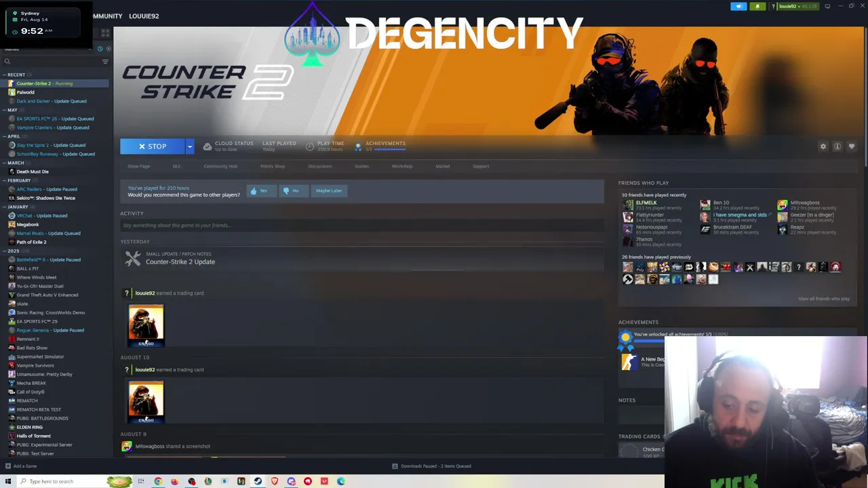Open the Achievements ribbon badge icon
The width and height of the screenshot is (868, 488).
tap(626, 339)
